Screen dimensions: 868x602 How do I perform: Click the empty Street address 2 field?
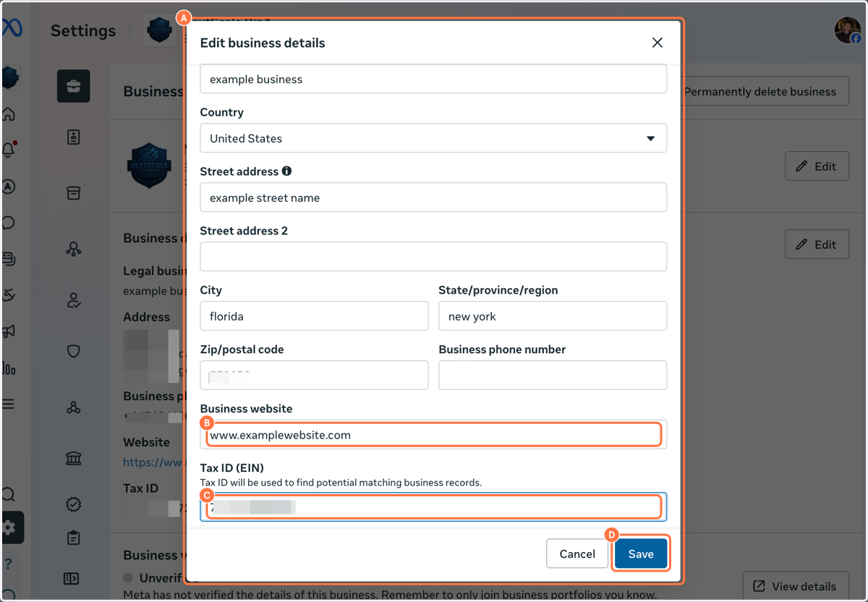tap(433, 257)
